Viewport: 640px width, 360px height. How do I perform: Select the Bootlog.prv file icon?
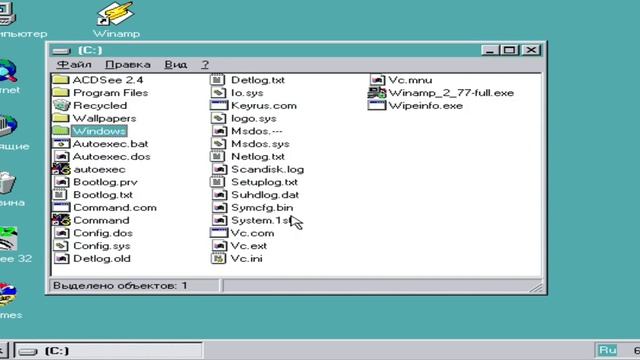(61, 182)
